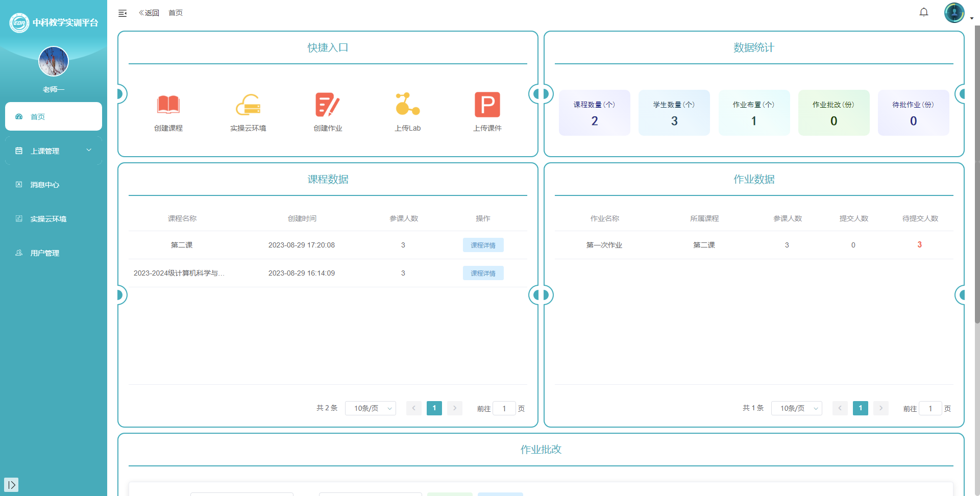Select page 1 in 课程数据 pagination
Viewport: 980px width, 496px height.
coord(434,408)
